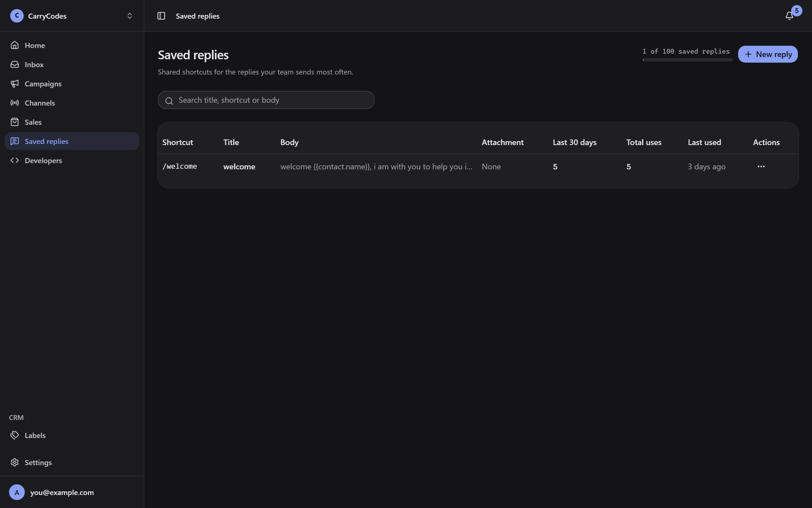Create a New reply

(768, 54)
